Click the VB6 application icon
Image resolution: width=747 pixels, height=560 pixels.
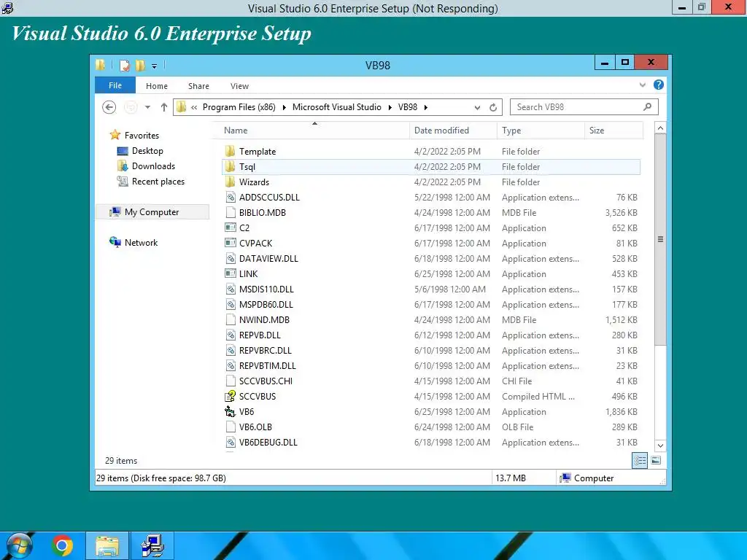coord(231,411)
